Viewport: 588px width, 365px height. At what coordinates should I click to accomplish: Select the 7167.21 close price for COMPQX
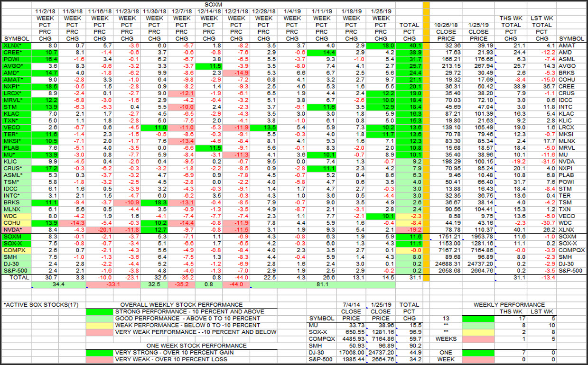pyautogui.click(x=445, y=250)
